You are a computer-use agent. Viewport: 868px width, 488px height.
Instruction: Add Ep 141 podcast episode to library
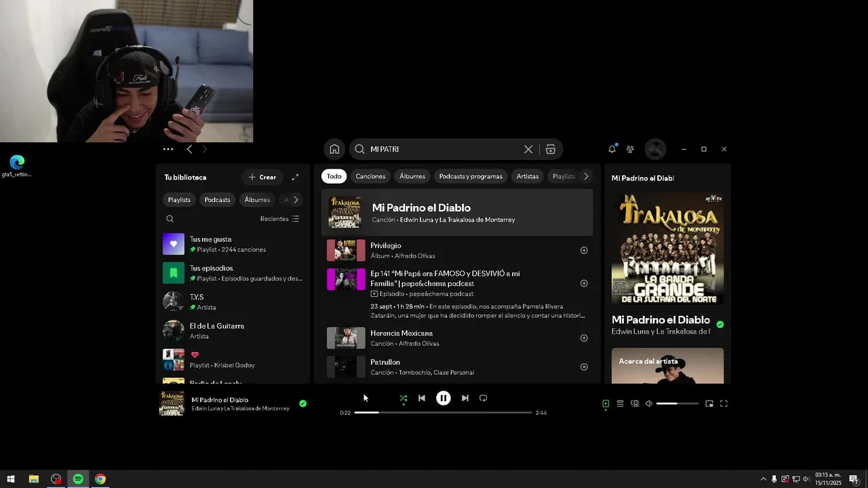click(x=584, y=283)
